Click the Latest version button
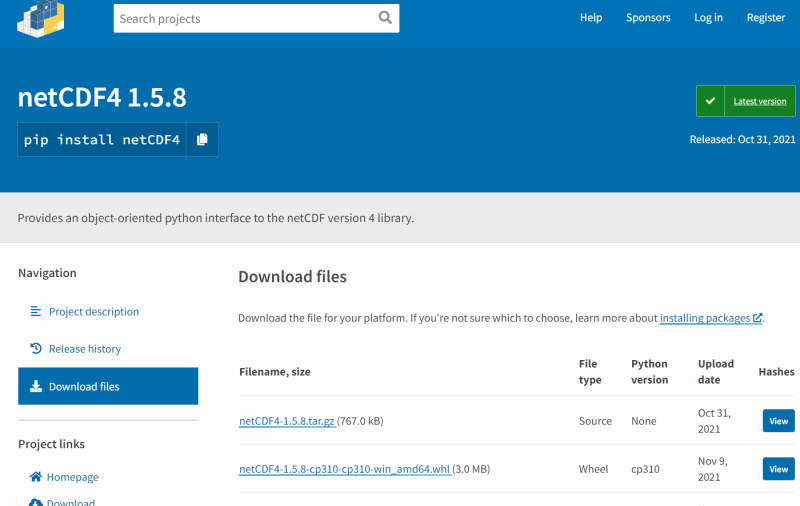This screenshot has width=800, height=506. pyautogui.click(x=759, y=101)
